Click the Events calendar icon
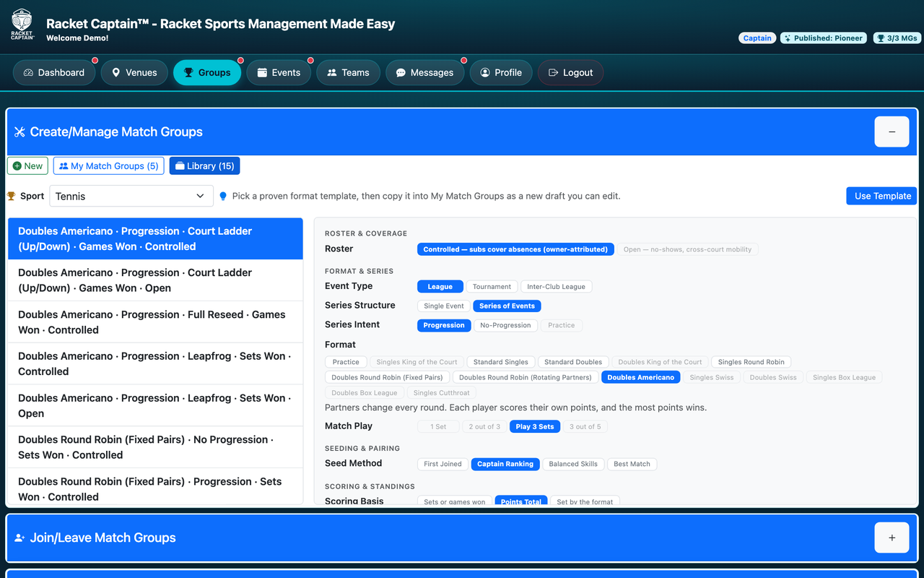Screen dimensions: 924x578 click(262, 72)
